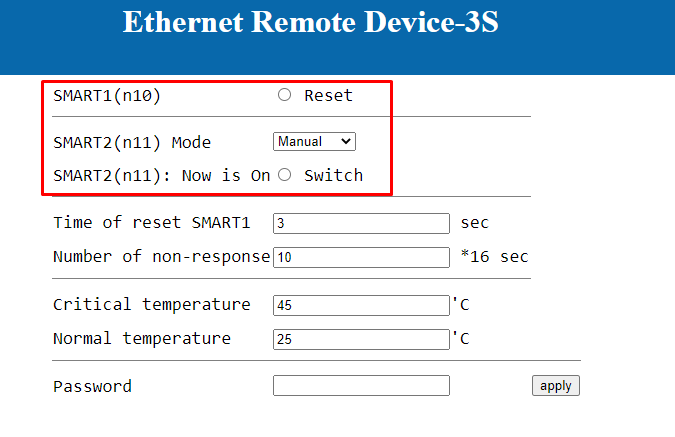Screen dimensions: 675x437
Task: Click the Ethernet Remote Device-3S page heading
Action: pos(310,22)
